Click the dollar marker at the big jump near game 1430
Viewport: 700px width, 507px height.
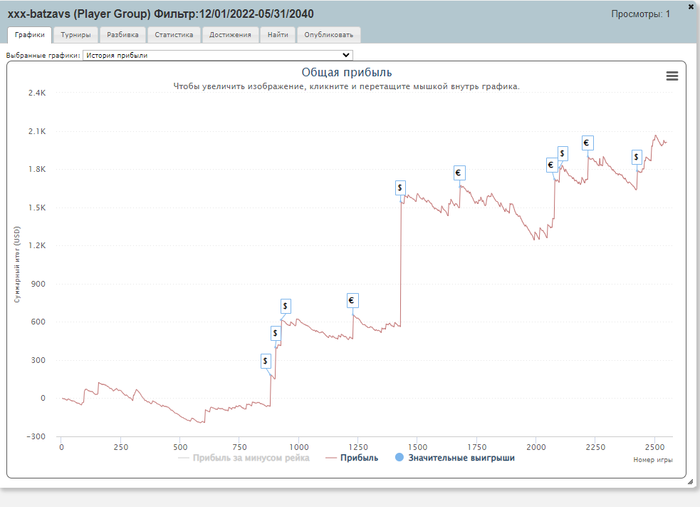[x=400, y=188]
